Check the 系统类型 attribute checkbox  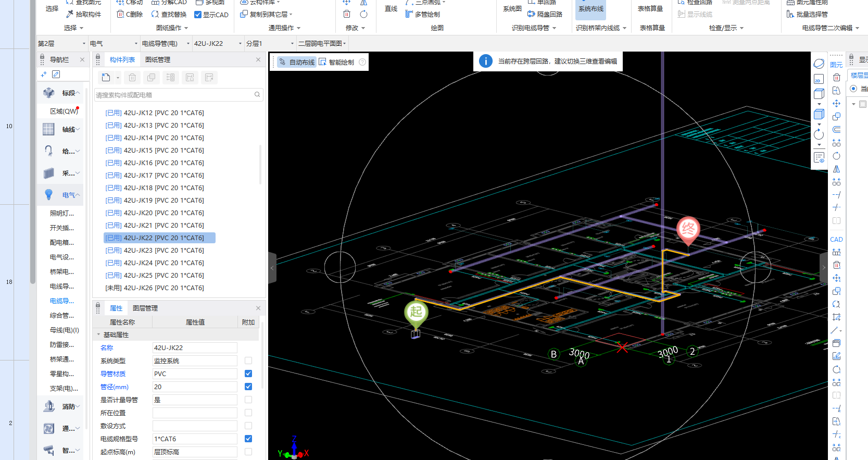coord(248,360)
